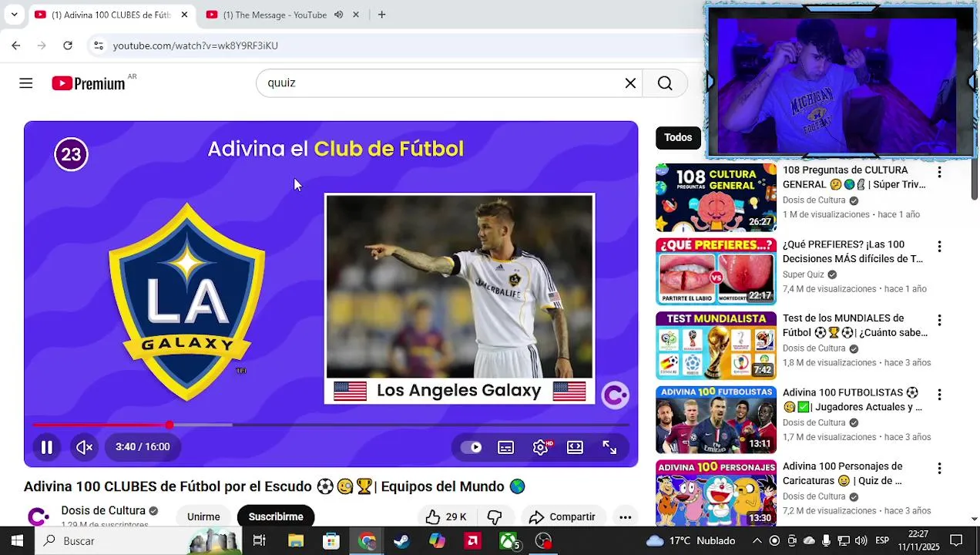Select the Todos filter chip
This screenshot has height=555, width=980.
(x=678, y=138)
